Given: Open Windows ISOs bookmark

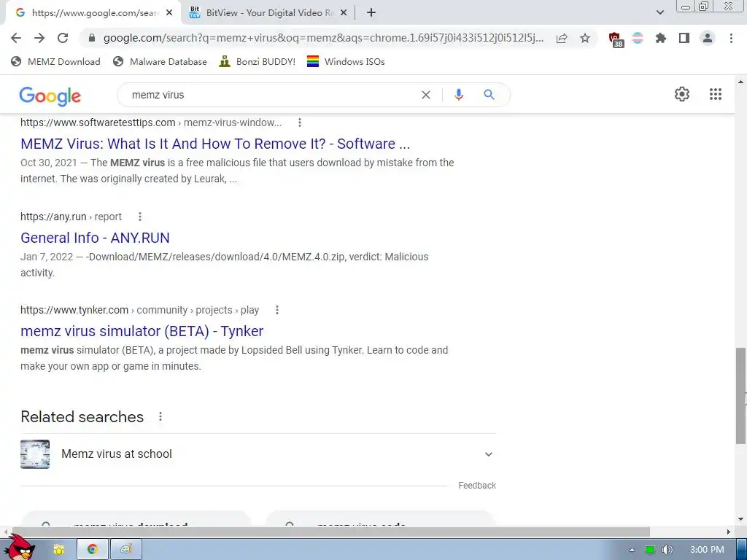Looking at the screenshot, I should pos(346,61).
